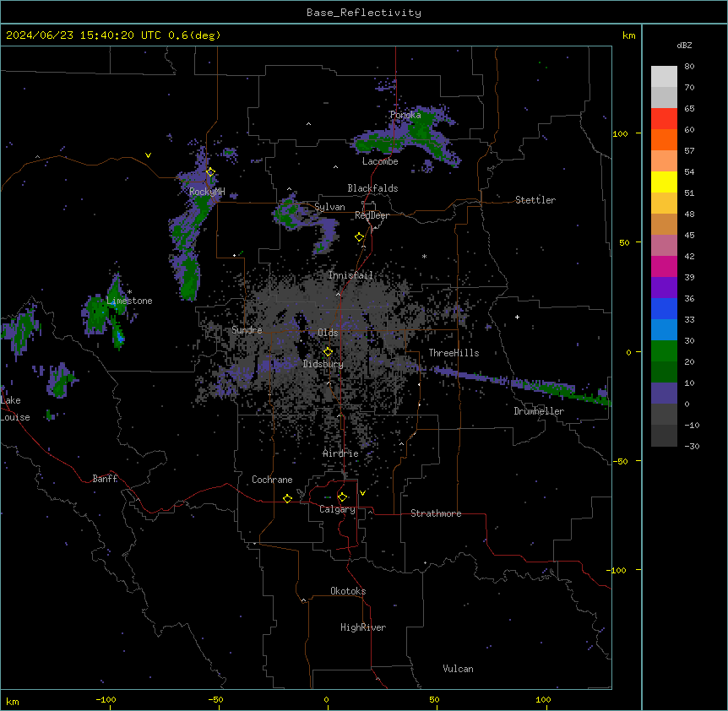The height and width of the screenshot is (711, 728).
Task: Click the Sundre town label
Action: click(x=247, y=330)
